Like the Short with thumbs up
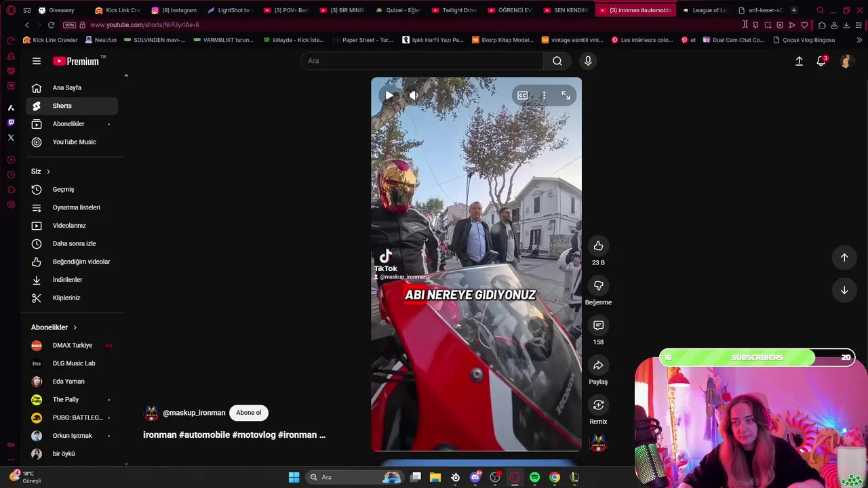This screenshot has height=488, width=868. coord(598,246)
